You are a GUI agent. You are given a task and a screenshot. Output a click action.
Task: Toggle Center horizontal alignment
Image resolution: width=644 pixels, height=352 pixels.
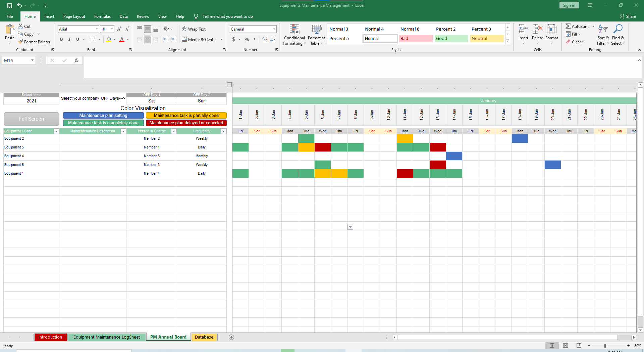[x=148, y=39]
